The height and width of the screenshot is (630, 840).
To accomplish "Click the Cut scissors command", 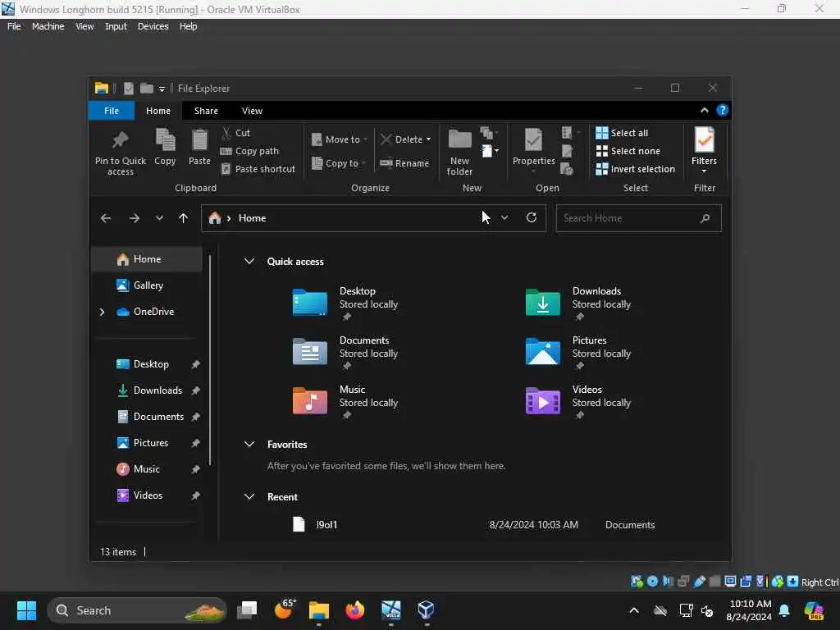I will 235,133.
